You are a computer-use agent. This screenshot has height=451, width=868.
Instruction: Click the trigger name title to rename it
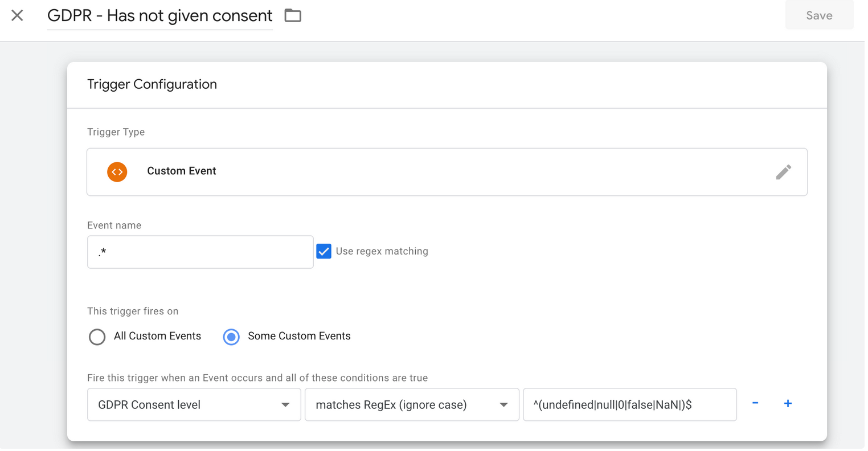pos(159,16)
